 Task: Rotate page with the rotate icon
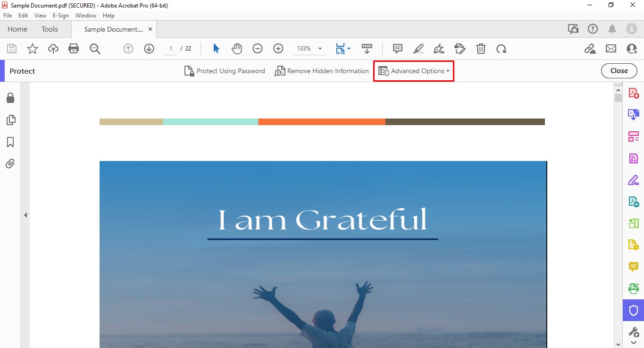point(501,49)
